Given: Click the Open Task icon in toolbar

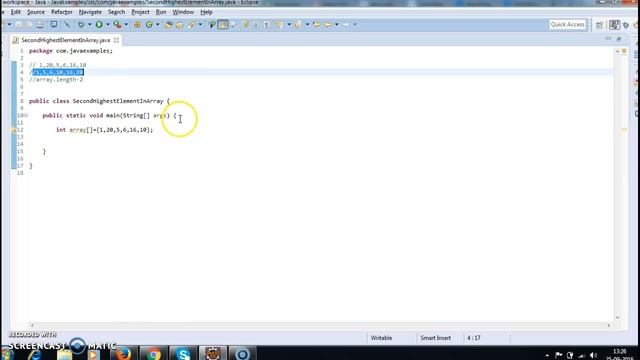Looking at the screenshot, I should pyautogui.click(x=180, y=24).
